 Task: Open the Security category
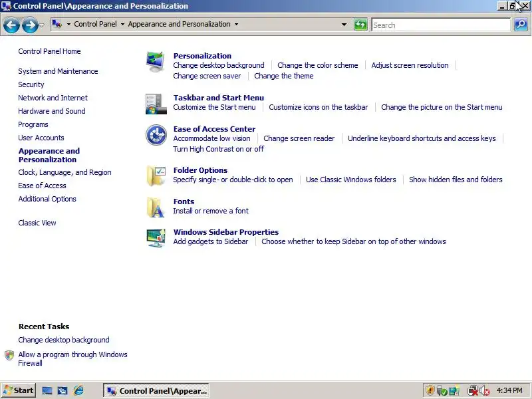tap(31, 84)
